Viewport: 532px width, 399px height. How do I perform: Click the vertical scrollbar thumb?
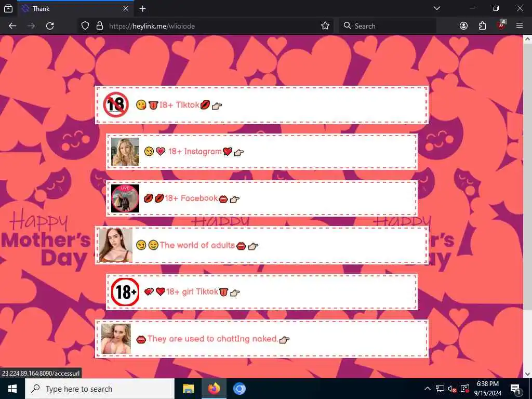527,177
